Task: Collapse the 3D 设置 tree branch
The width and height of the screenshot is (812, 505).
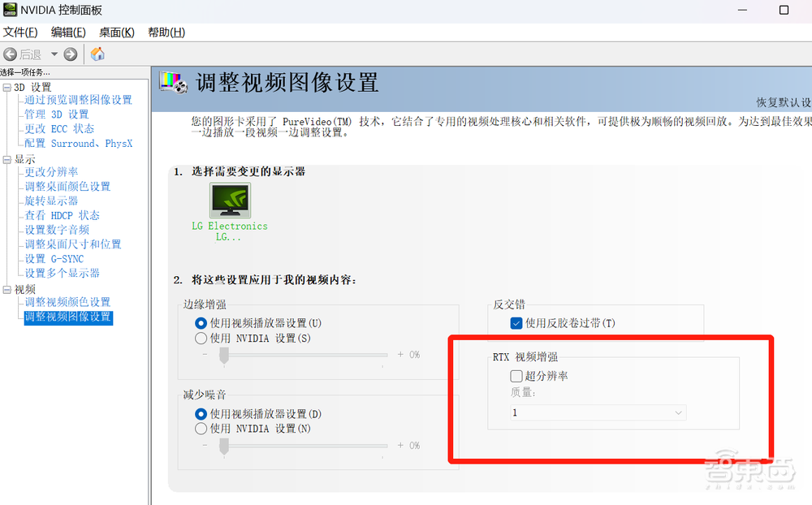Action: pos(6,86)
